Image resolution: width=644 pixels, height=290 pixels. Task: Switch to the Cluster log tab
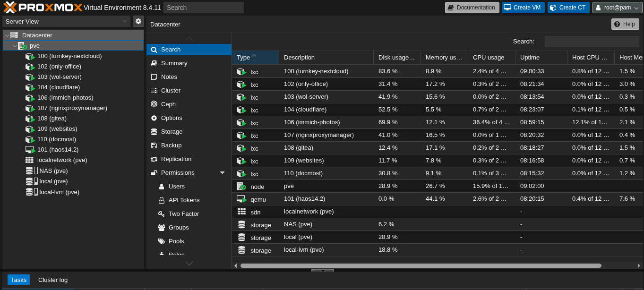tap(53, 280)
